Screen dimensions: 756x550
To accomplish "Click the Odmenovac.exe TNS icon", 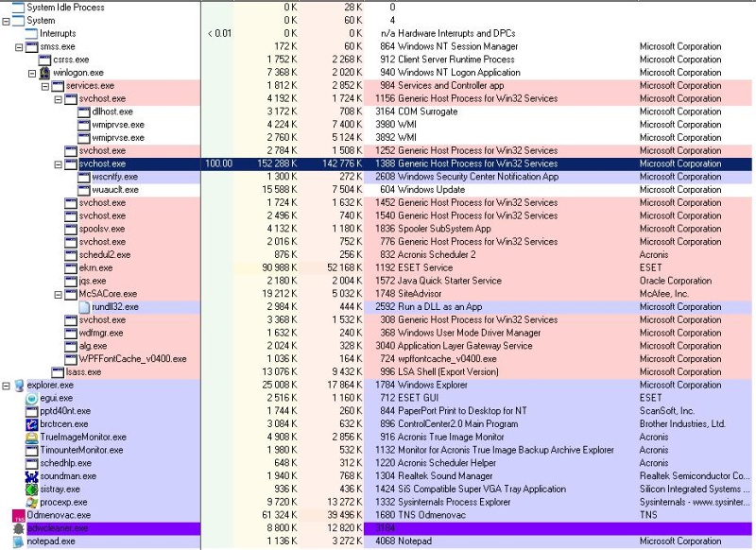I will click(19, 516).
